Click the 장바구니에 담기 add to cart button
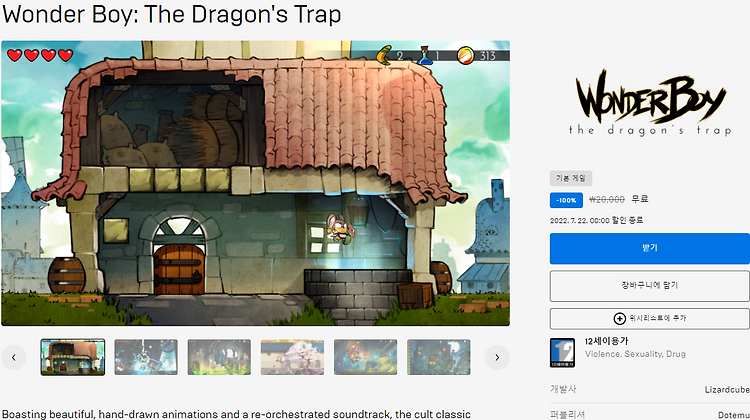Screen dimensions: 750x420 (x=650, y=286)
